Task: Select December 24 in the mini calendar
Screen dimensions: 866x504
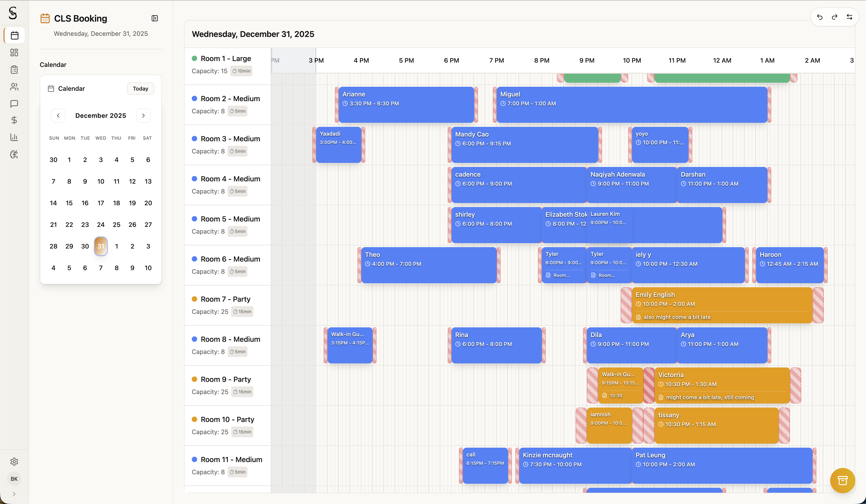Action: (x=101, y=225)
